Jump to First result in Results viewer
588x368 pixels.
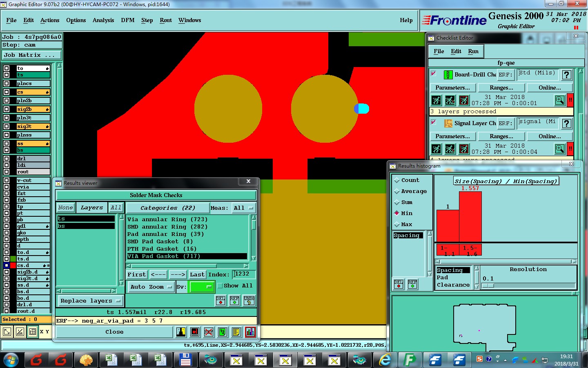[x=136, y=275]
